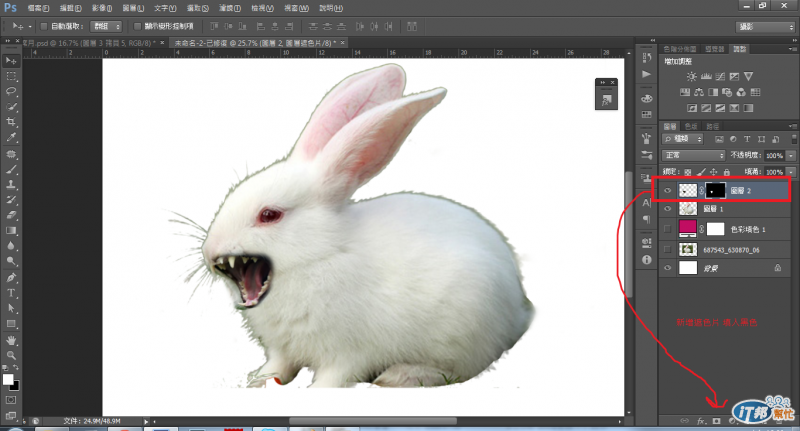Pick the Zoom tool in the toolbox
800x431 pixels.
point(12,355)
